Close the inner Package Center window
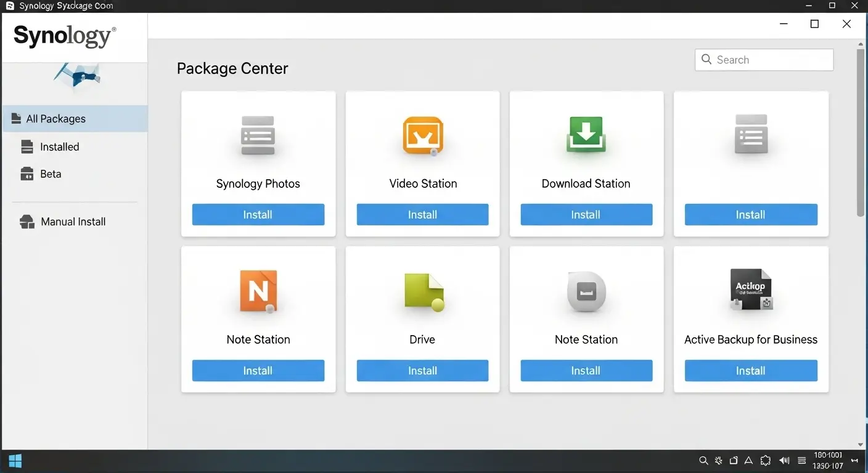 846,24
